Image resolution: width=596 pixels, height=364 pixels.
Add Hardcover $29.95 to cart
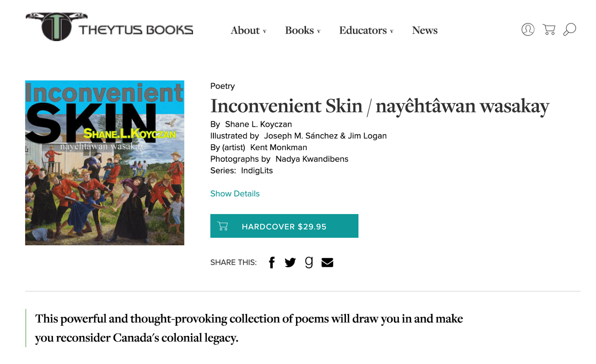click(x=284, y=226)
